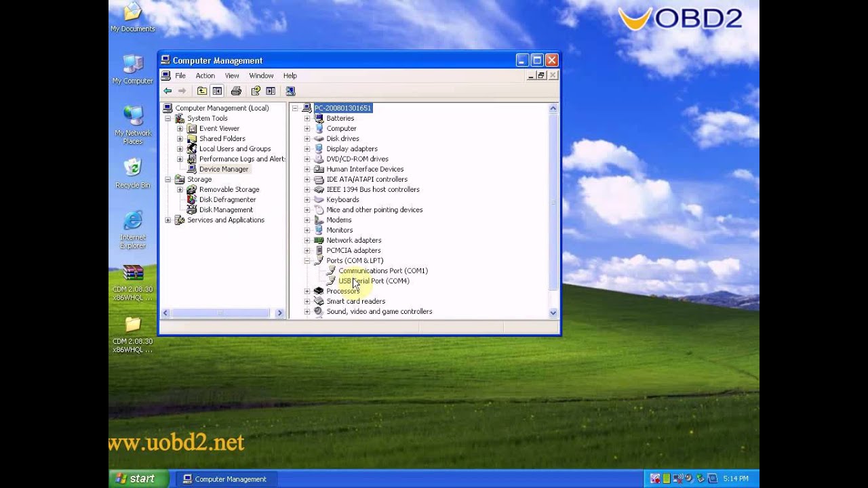
Task: Click the Event Viewer tree icon
Action: [192, 128]
